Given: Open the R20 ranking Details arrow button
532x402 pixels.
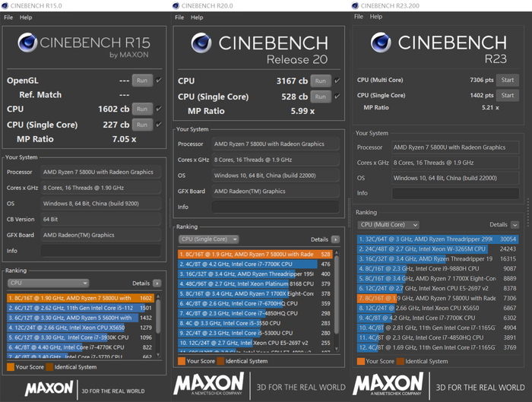Looking at the screenshot, I should click(337, 239).
